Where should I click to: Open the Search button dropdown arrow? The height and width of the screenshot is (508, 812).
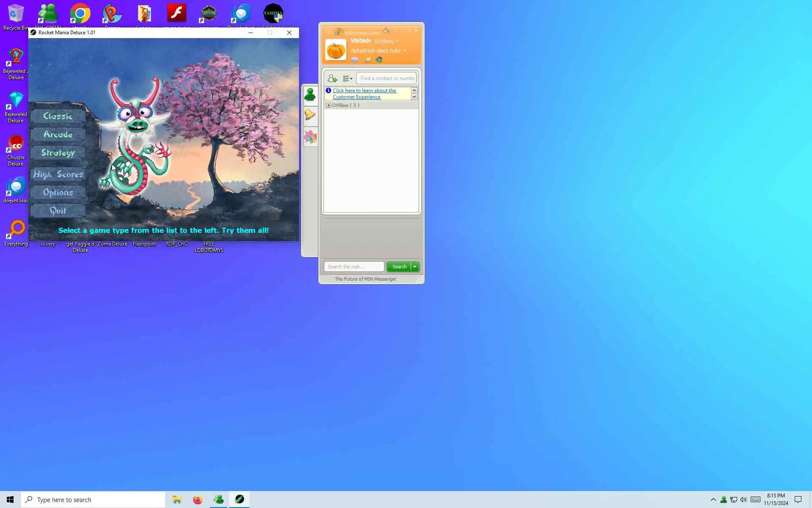point(415,267)
